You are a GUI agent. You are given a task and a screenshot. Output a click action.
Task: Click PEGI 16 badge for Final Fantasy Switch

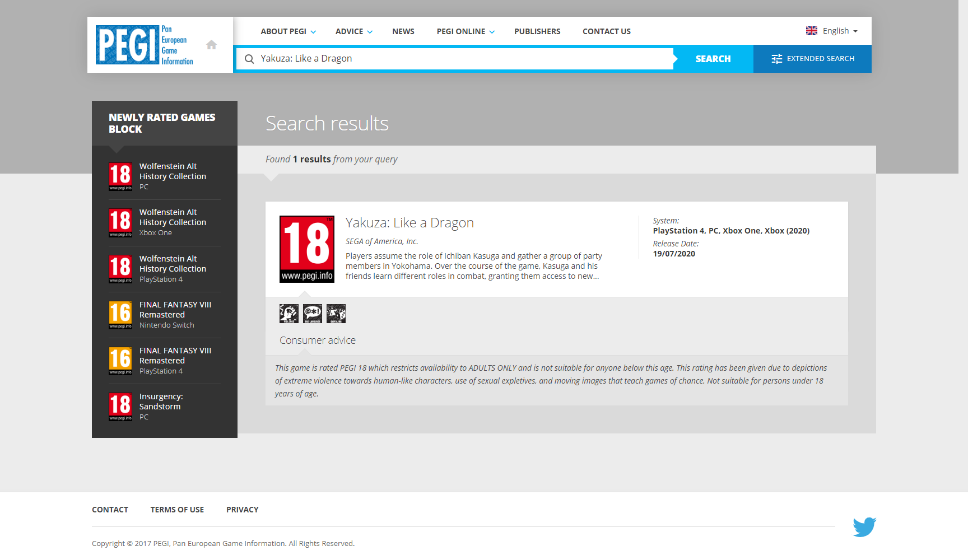[120, 315]
